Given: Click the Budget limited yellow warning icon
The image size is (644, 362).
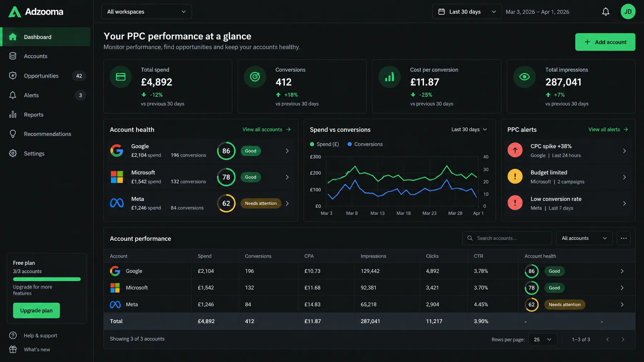Looking at the screenshot, I should coord(515,176).
